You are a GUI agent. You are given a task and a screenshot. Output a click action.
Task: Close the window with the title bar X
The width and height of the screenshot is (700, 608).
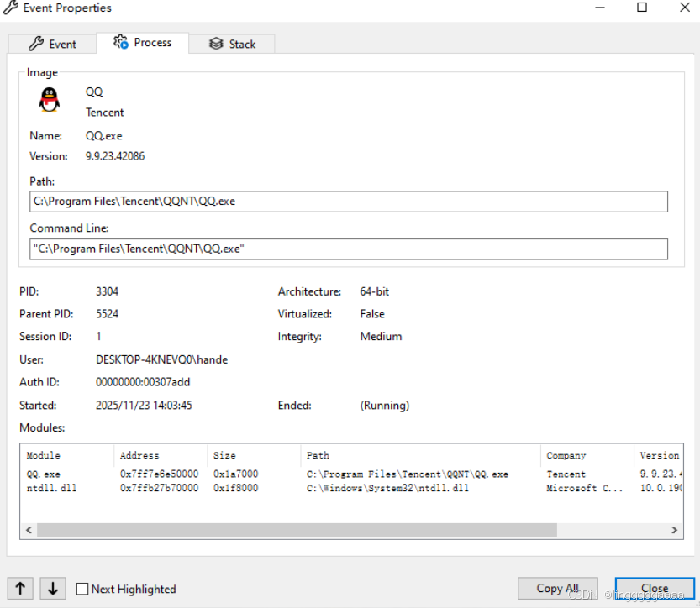[685, 8]
